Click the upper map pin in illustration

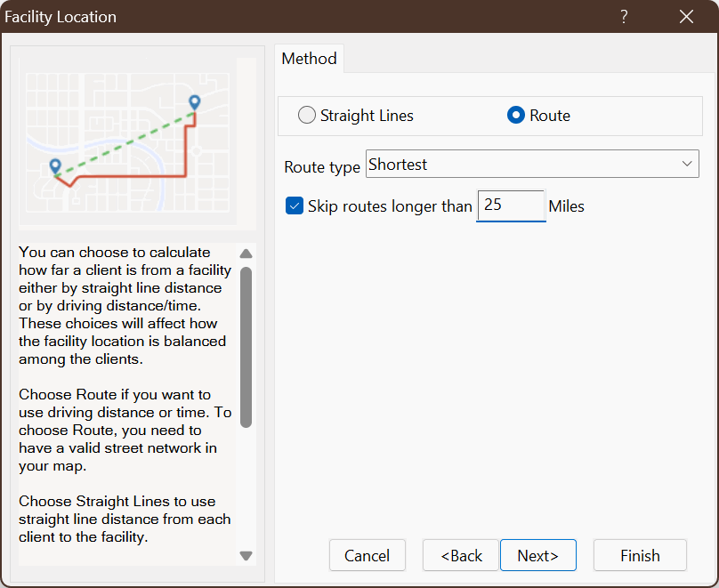[x=195, y=102]
